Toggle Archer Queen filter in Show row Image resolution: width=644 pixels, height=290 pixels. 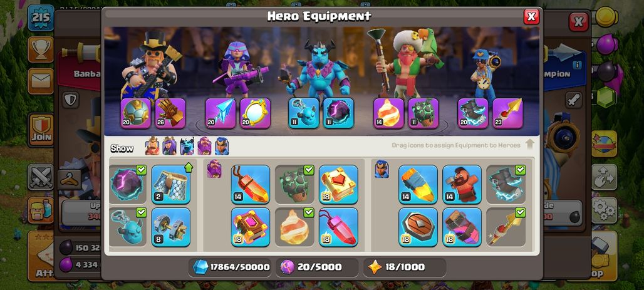click(169, 146)
